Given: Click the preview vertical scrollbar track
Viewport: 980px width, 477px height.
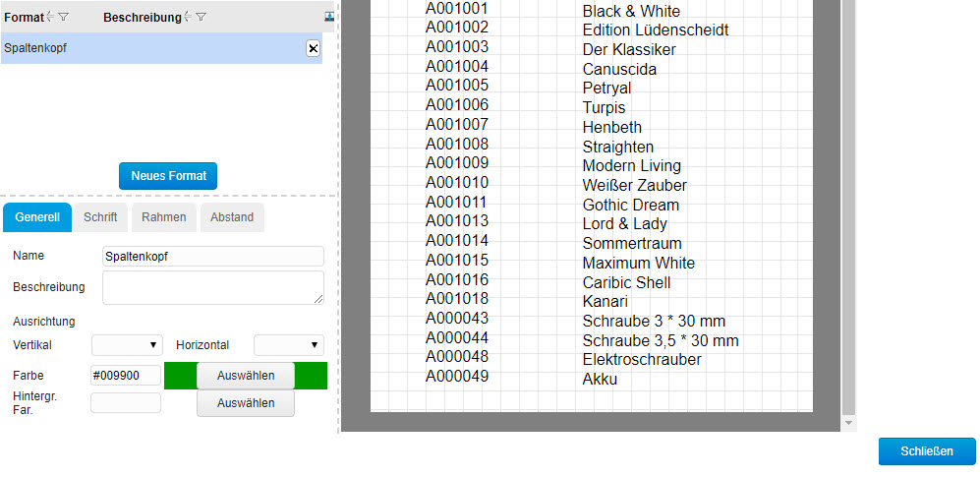Looking at the screenshot, I should (x=848, y=207).
